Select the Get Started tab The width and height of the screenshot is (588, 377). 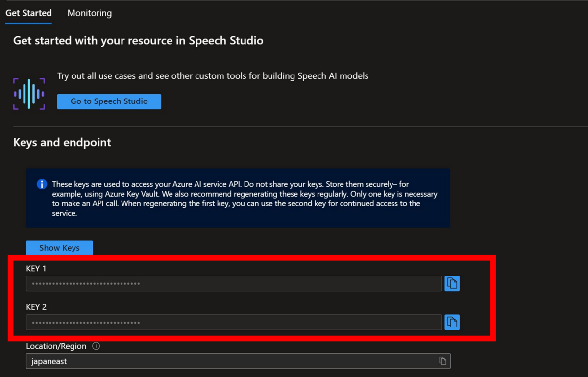pyautogui.click(x=28, y=13)
